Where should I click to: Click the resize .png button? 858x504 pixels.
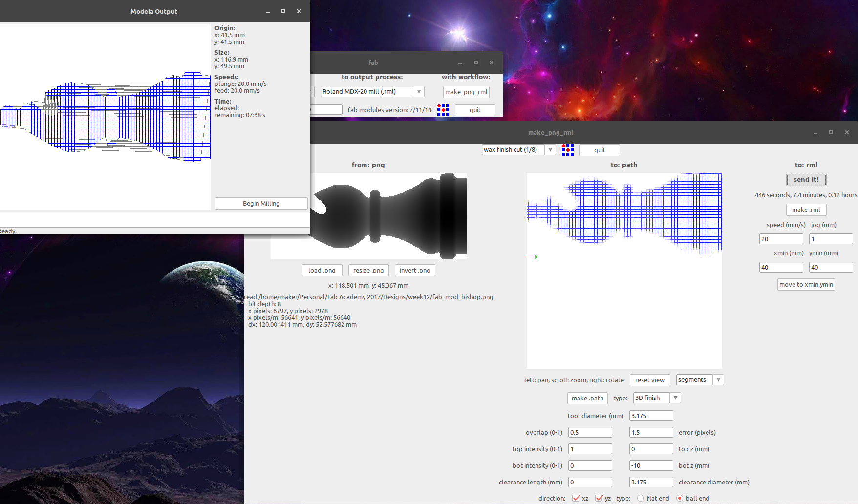point(368,270)
